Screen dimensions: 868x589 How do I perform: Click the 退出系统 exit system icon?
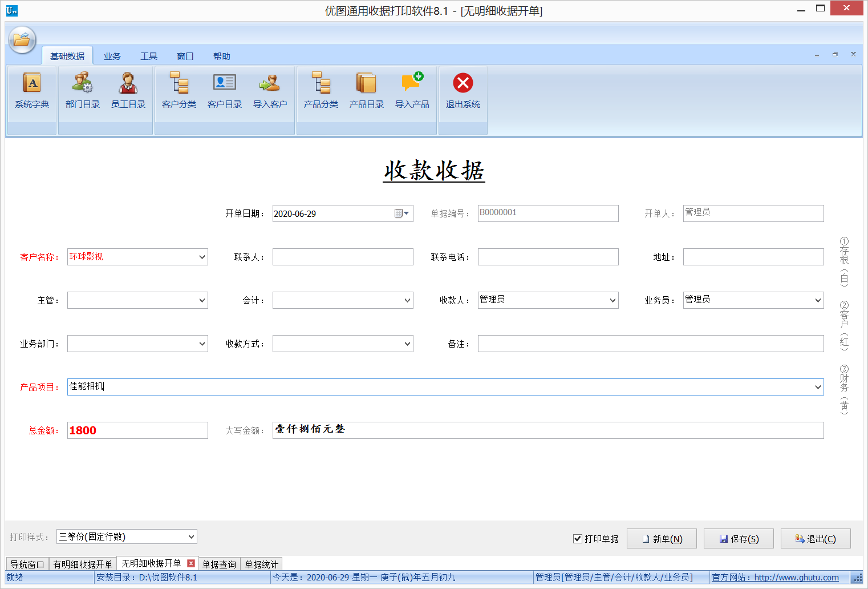463,91
